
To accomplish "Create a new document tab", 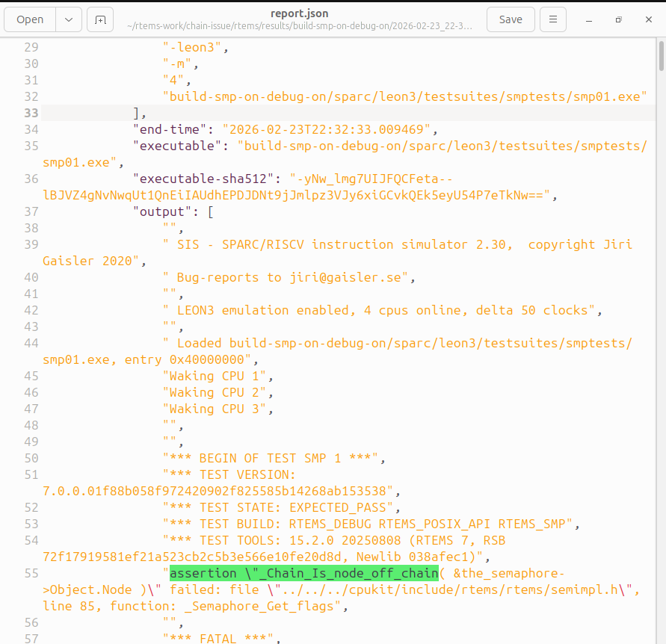I will [99, 19].
